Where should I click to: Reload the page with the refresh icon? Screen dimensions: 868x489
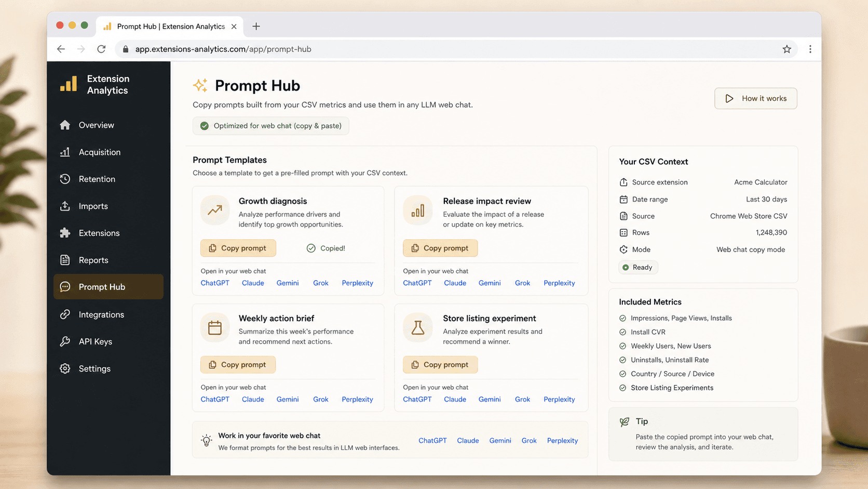(x=101, y=49)
